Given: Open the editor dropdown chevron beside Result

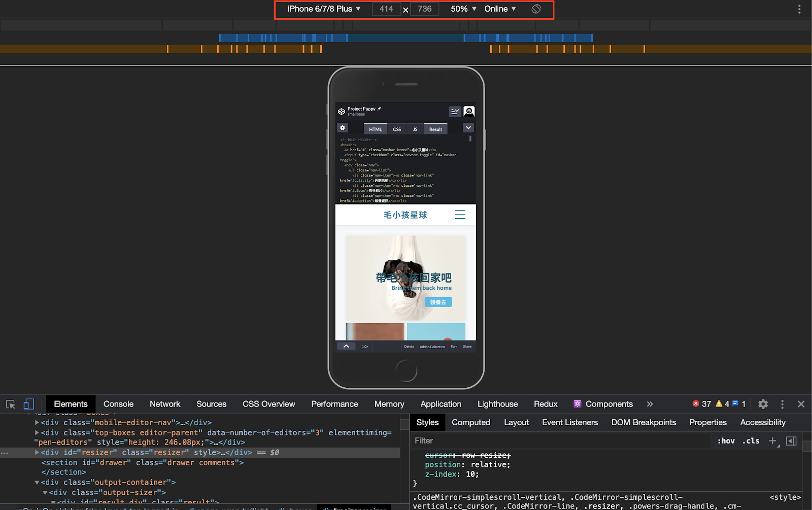Looking at the screenshot, I should tap(468, 128).
